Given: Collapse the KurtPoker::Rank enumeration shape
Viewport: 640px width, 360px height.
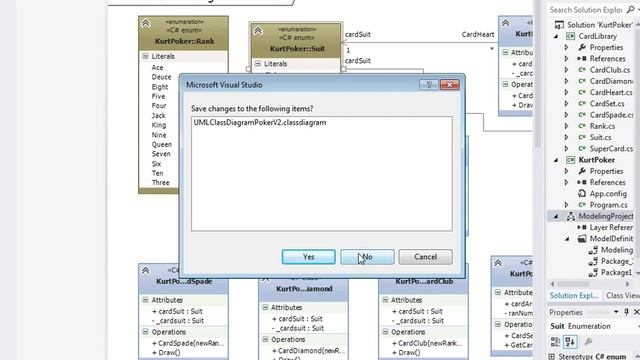Looking at the screenshot, I should coord(145,23).
